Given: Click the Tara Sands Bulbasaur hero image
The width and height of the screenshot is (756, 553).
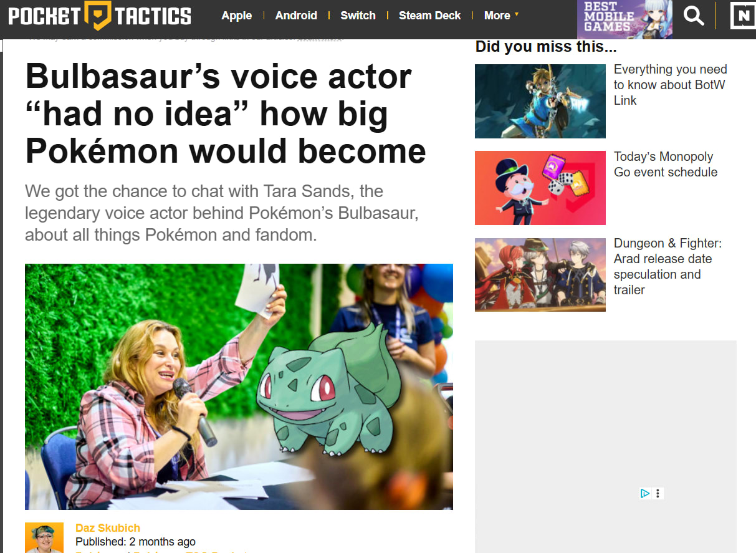Looking at the screenshot, I should 239,387.
